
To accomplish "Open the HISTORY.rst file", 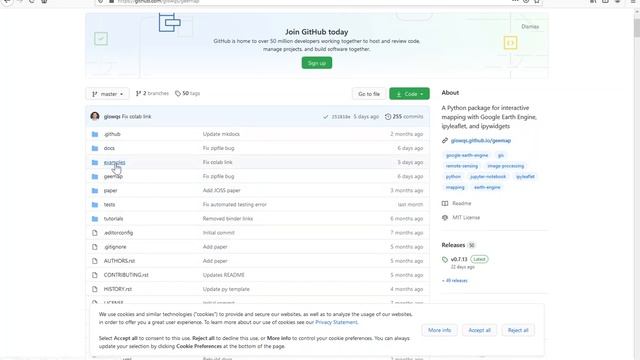I will 118,289.
